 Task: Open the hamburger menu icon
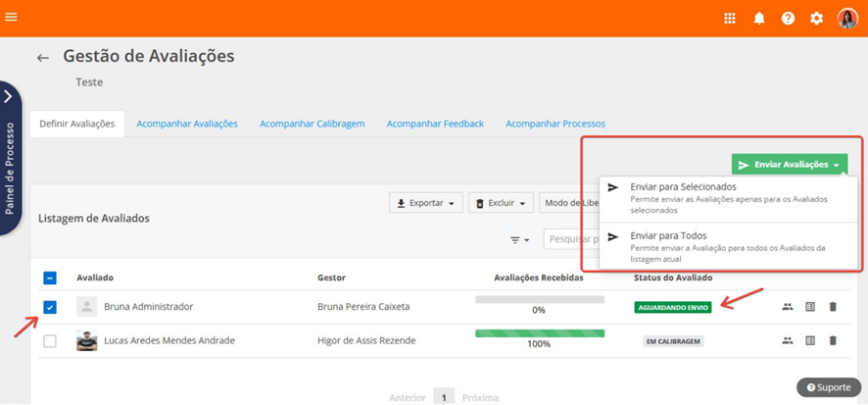pyautogui.click(x=12, y=18)
